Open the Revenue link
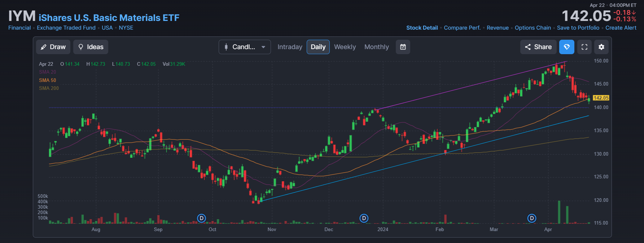The image size is (644, 243). [x=498, y=28]
